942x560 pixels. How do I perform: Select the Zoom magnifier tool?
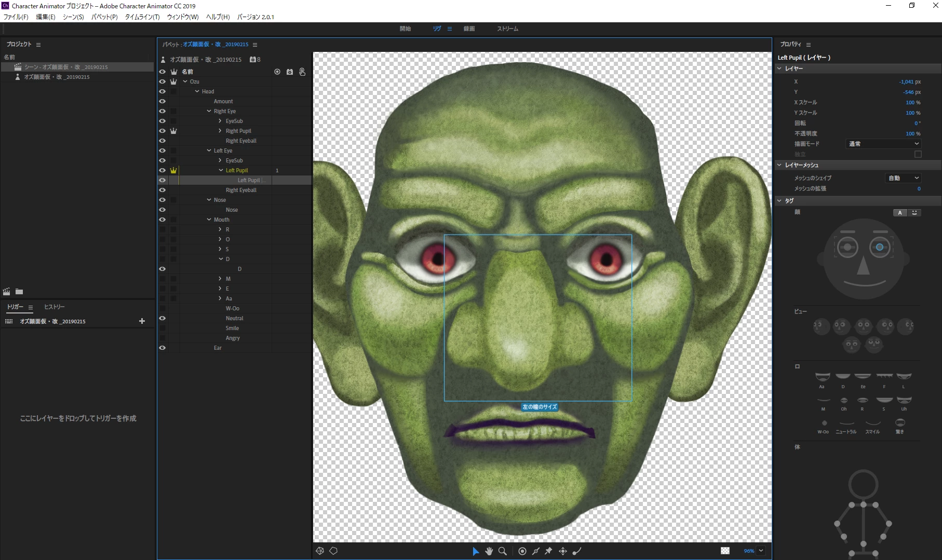[x=503, y=551]
